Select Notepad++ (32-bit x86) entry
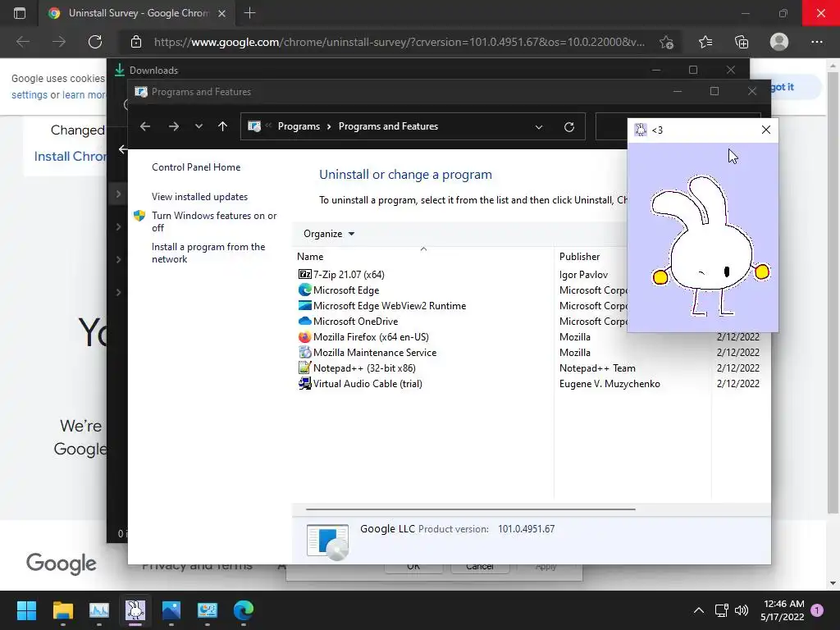 click(364, 367)
